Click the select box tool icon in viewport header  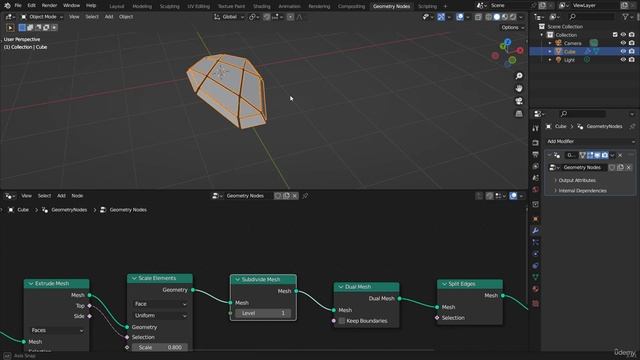click(x=10, y=28)
